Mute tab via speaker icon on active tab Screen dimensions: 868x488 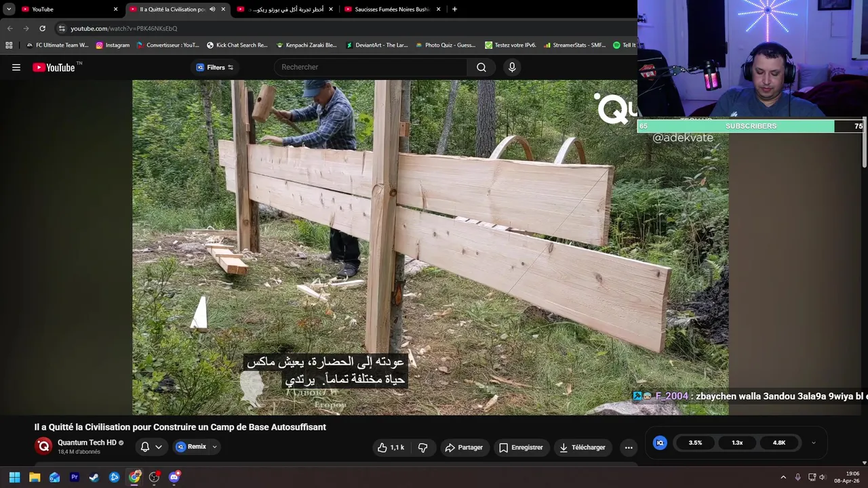pos(212,9)
